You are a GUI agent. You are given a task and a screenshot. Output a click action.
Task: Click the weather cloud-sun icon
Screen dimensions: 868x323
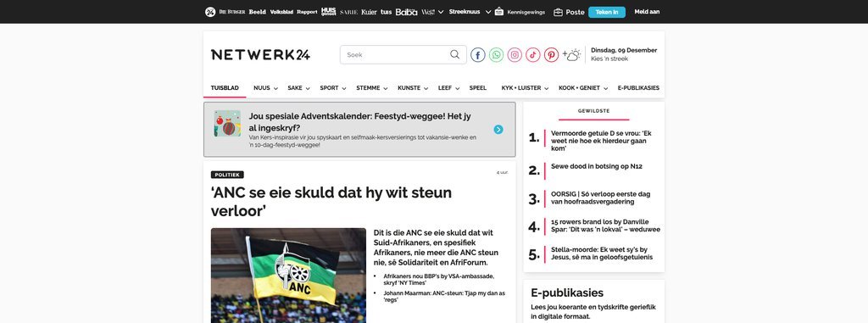[x=572, y=55]
